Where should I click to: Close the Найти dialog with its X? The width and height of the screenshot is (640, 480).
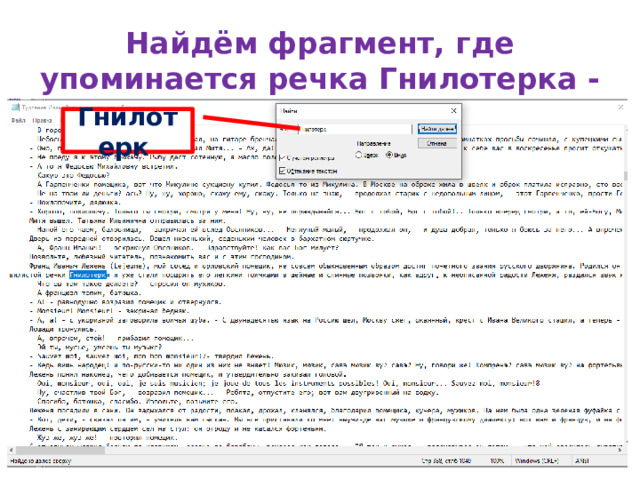453,111
